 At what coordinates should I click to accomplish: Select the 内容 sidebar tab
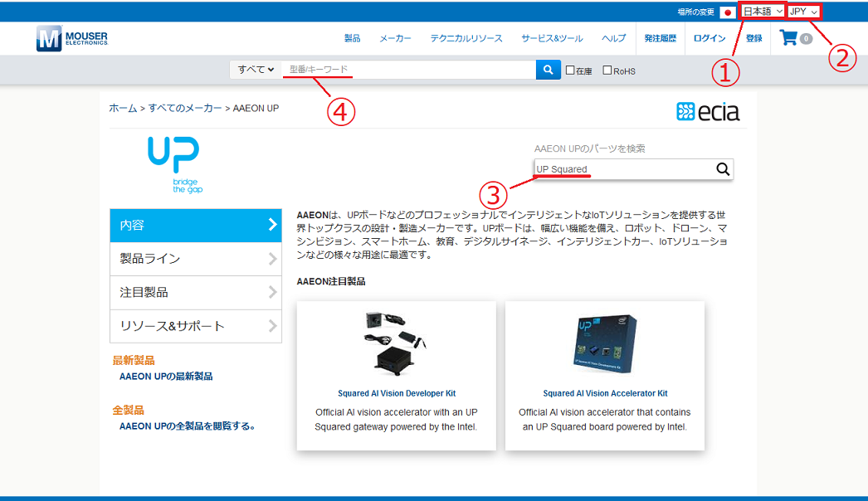click(x=195, y=226)
